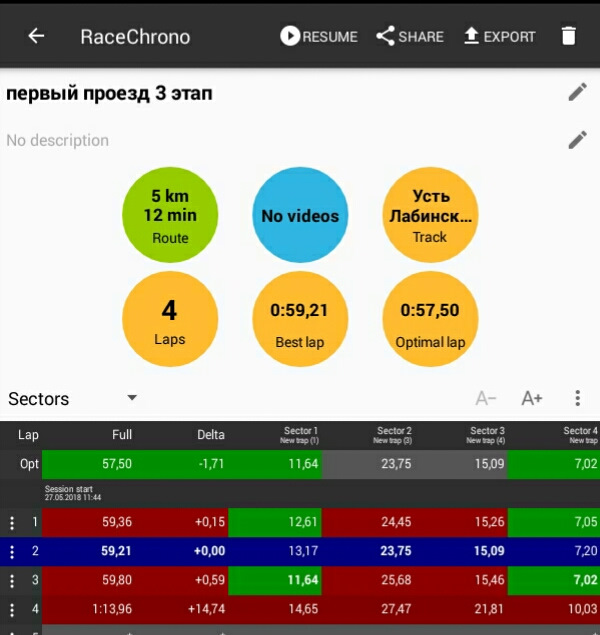The width and height of the screenshot is (600, 635).
Task: Decrease font size with A−
Action: (x=485, y=398)
